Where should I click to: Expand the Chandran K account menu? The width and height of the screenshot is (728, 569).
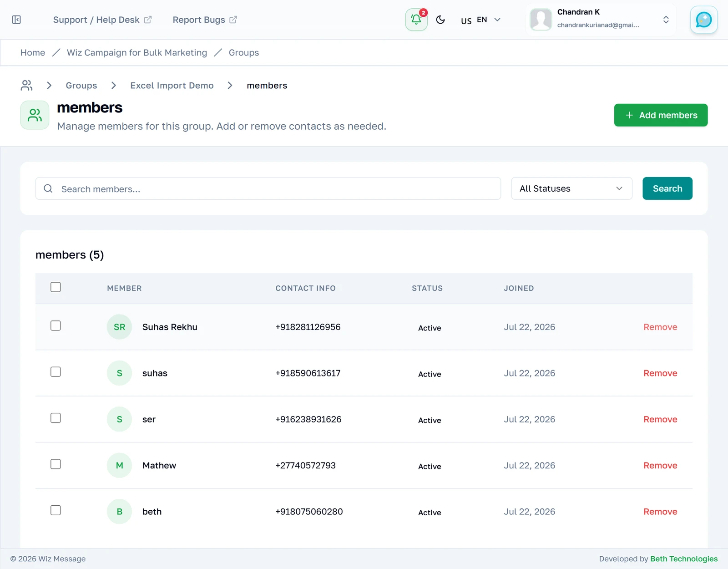pyautogui.click(x=601, y=20)
